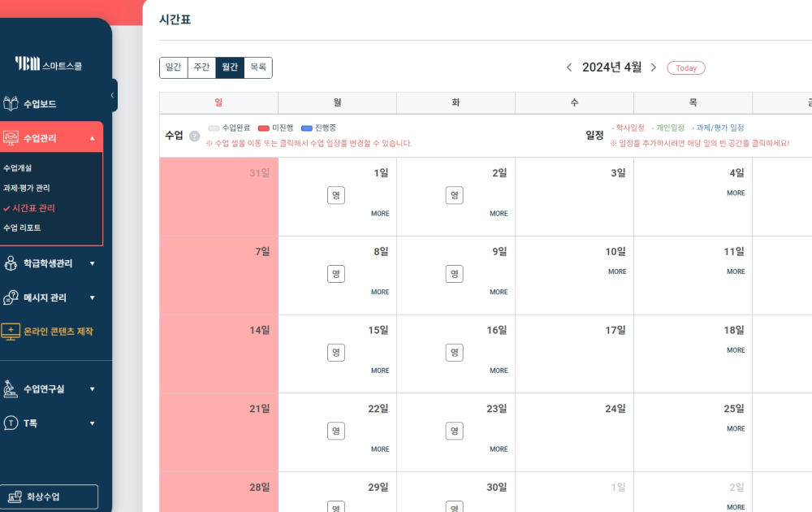
Task: Click the YBM 스마트스쿨 logo
Action: click(x=48, y=63)
